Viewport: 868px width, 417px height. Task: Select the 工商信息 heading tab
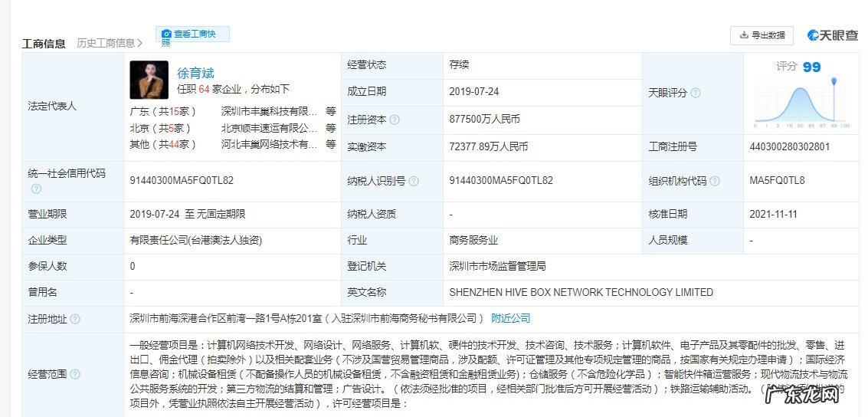coord(44,44)
